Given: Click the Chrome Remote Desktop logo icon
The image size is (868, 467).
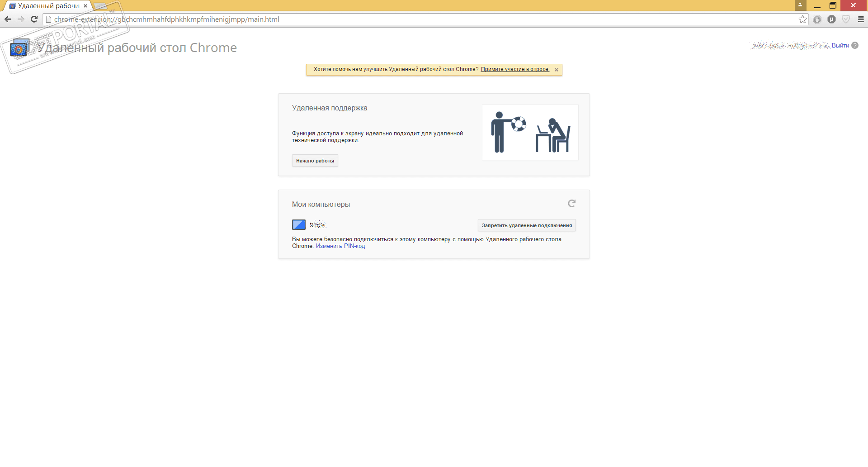Looking at the screenshot, I should point(20,48).
